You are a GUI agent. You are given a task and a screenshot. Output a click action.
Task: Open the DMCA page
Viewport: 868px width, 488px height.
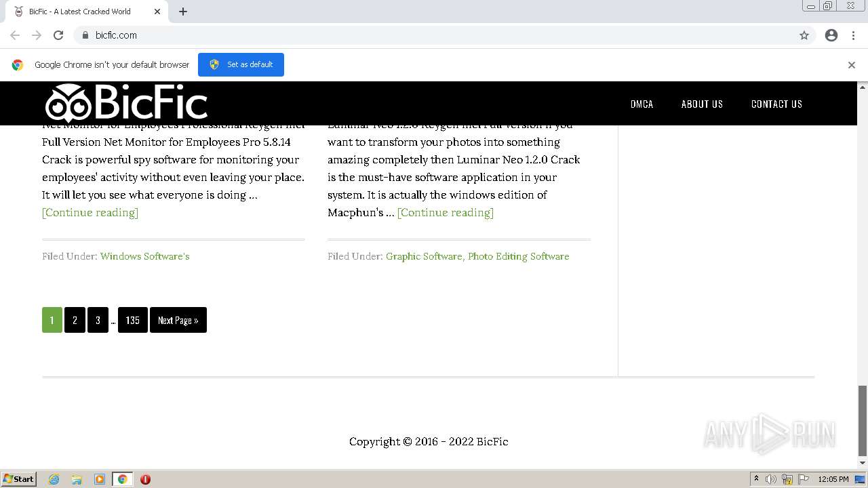tap(642, 104)
